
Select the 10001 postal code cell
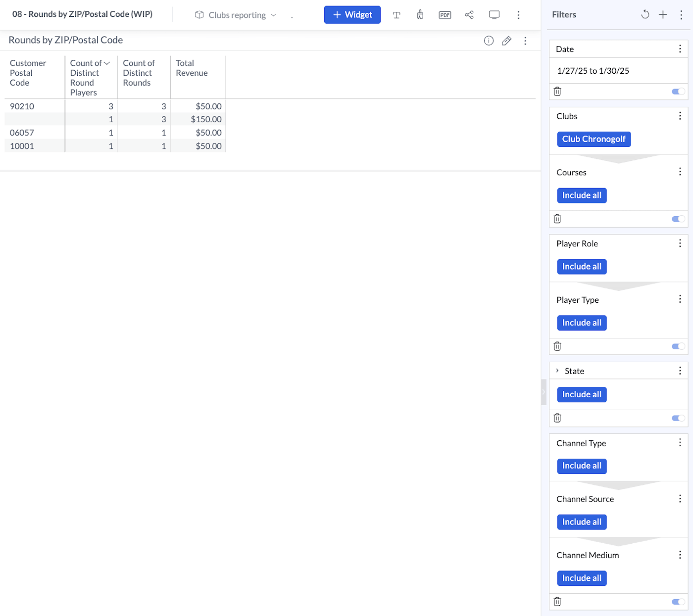click(x=34, y=146)
